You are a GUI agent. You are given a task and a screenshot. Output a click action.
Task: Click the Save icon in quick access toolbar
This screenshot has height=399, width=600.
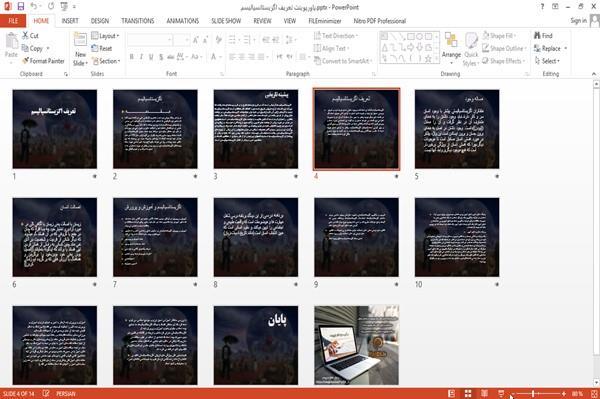click(21, 7)
